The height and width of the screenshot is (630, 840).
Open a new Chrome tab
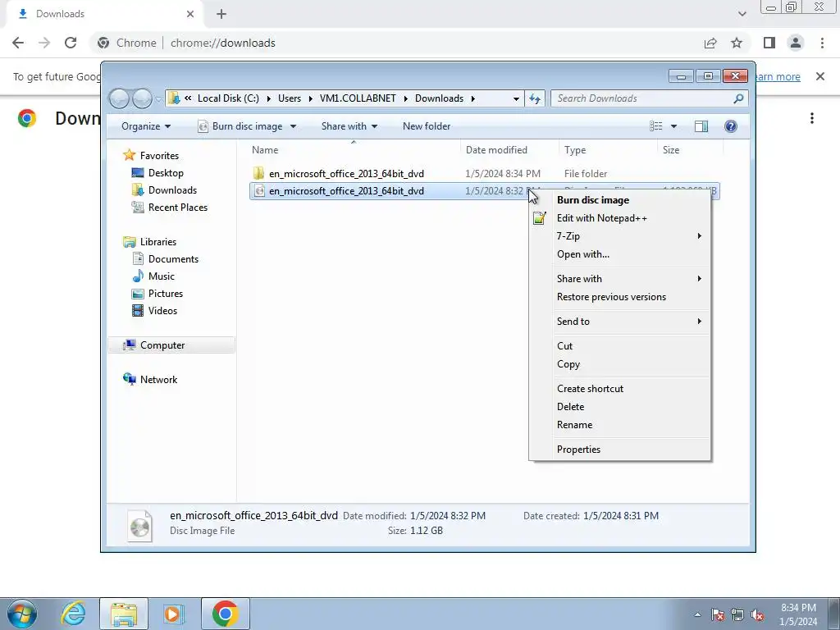pos(221,14)
